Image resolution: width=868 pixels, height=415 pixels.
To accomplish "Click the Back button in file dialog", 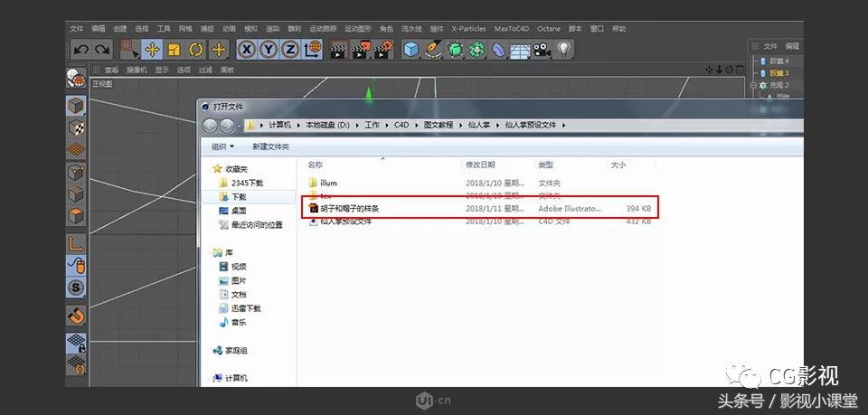I will tap(210, 126).
